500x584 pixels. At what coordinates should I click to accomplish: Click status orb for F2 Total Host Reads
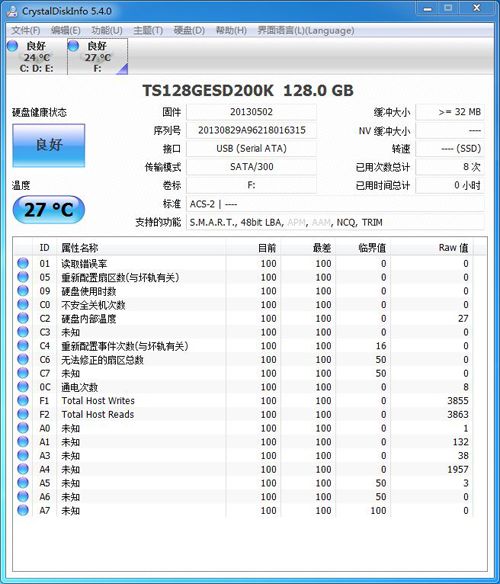click(23, 414)
